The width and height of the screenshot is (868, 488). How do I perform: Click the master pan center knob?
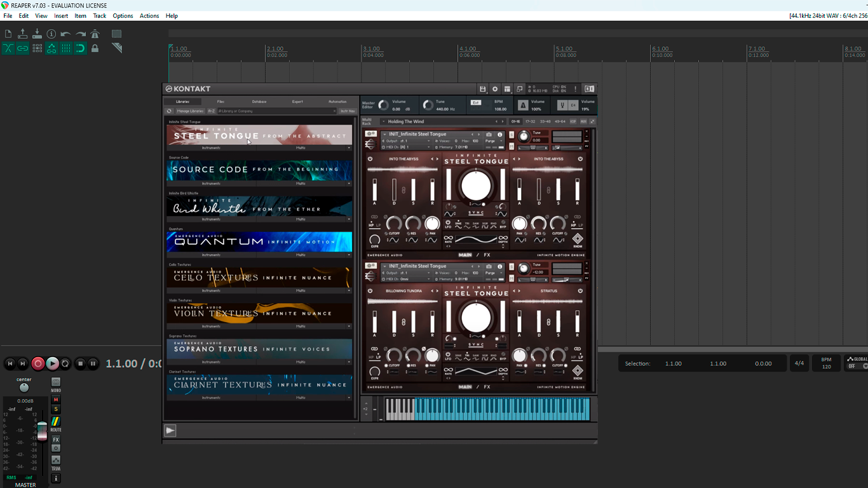click(x=24, y=388)
